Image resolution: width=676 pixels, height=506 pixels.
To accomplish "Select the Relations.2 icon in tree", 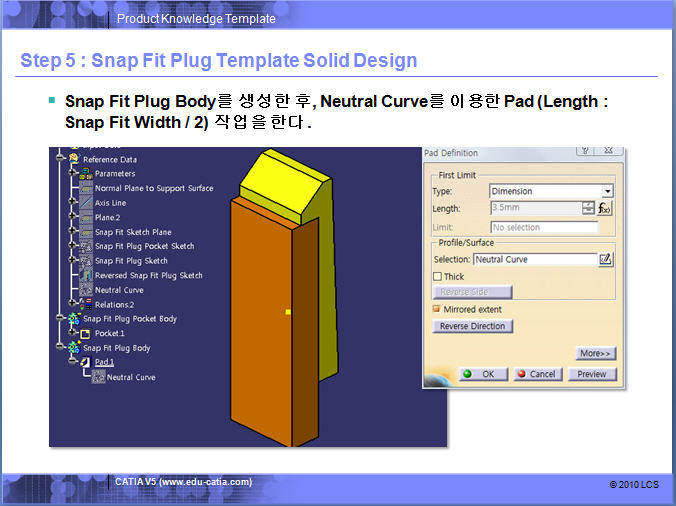I will 86,304.
